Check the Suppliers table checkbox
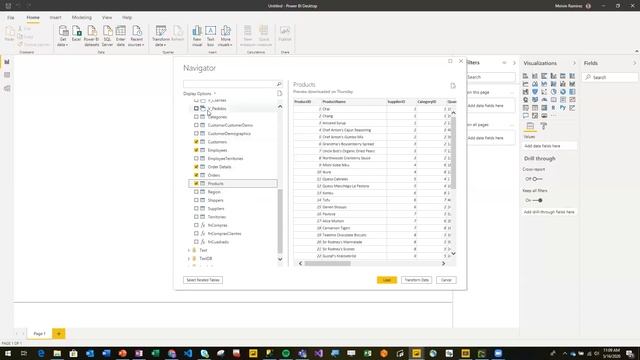640x360 pixels. 196,209
